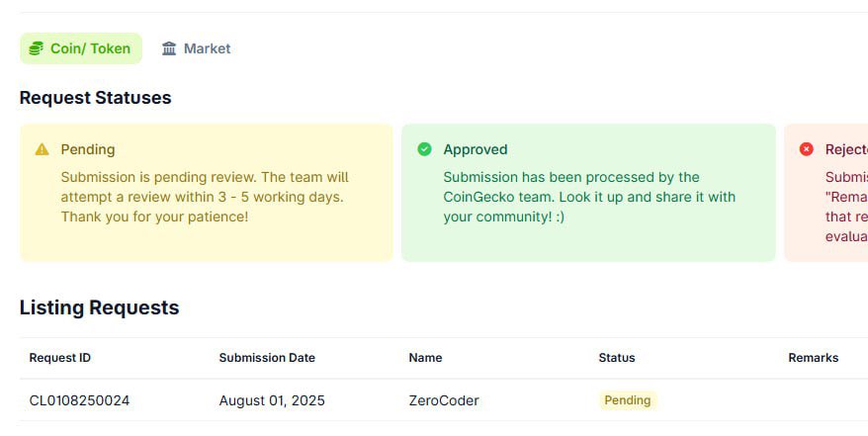The height and width of the screenshot is (436, 868).
Task: Select request ID CL0108250024
Action: click(79, 400)
